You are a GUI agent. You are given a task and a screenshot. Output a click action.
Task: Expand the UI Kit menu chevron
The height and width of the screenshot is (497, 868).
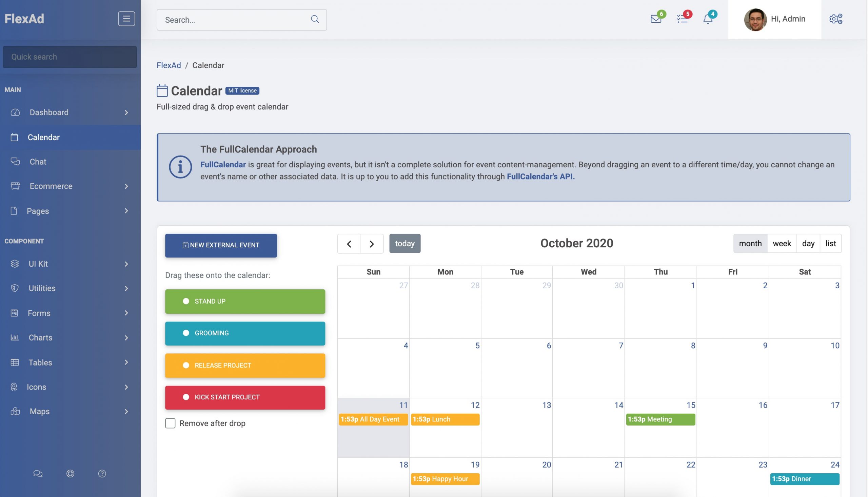click(126, 264)
